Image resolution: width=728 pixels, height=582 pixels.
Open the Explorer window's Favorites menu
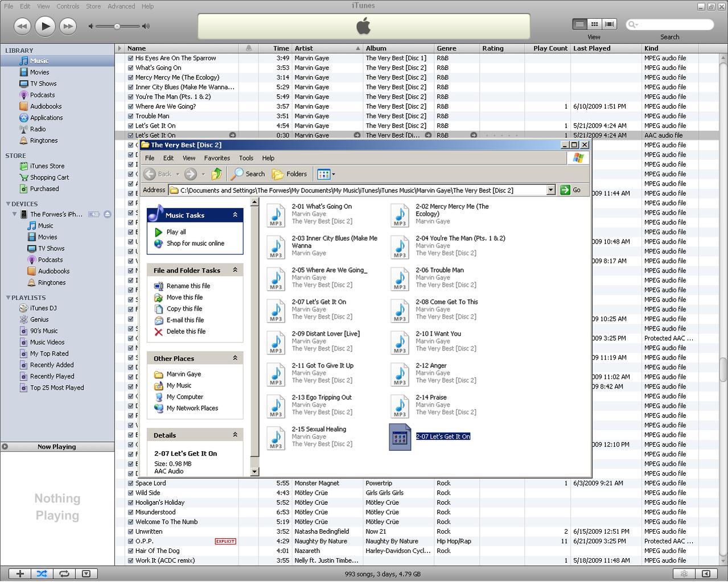click(217, 158)
